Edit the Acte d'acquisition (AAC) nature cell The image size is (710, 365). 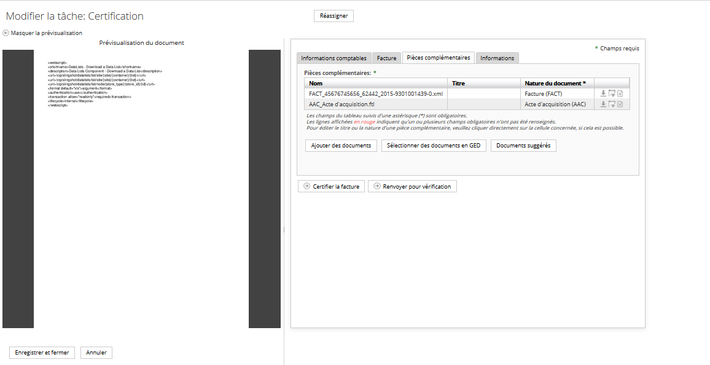pyautogui.click(x=557, y=105)
